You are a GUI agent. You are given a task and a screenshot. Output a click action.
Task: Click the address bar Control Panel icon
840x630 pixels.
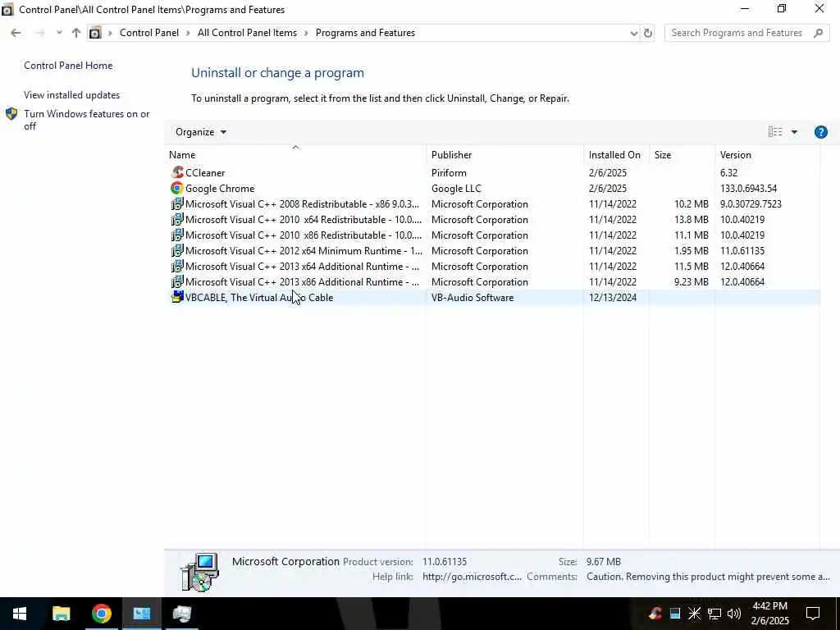pyautogui.click(x=95, y=33)
